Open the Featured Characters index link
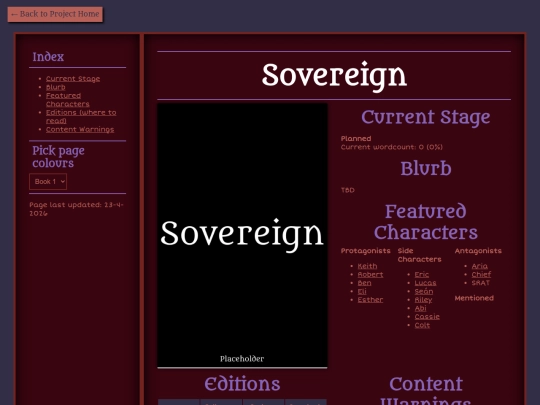Image resolution: width=540 pixels, height=405 pixels. click(68, 100)
